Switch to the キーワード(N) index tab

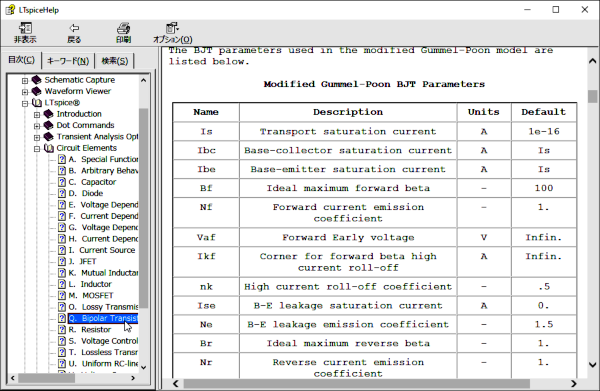(x=68, y=61)
